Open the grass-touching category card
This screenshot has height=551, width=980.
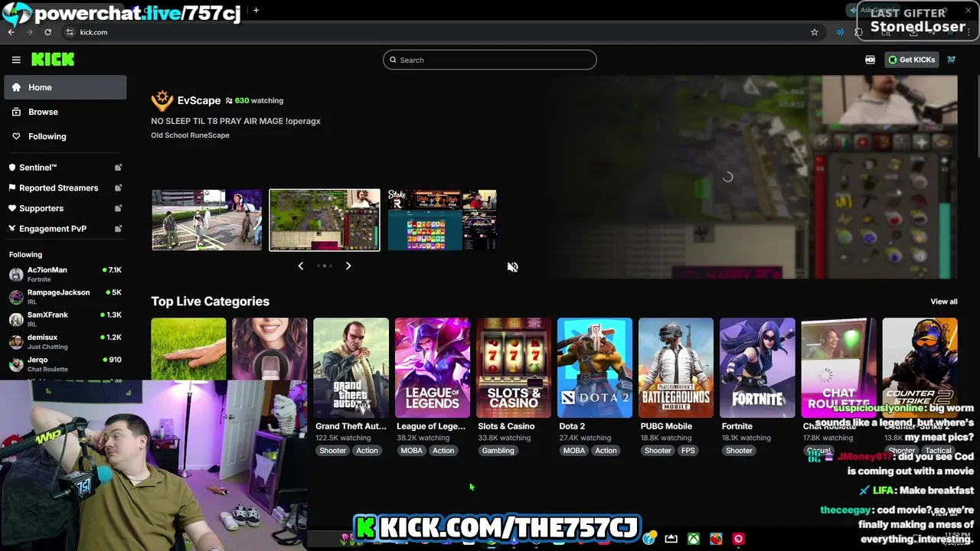(188, 349)
